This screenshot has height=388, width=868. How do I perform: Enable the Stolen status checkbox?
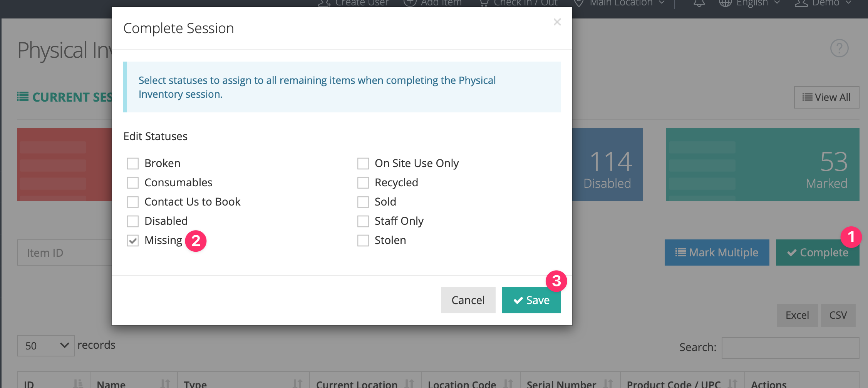click(x=363, y=241)
